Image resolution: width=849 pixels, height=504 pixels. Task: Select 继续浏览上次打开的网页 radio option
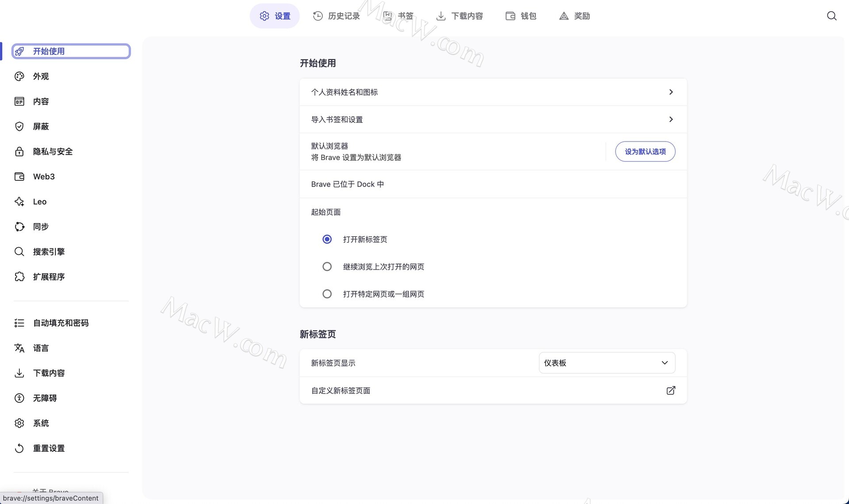327,267
